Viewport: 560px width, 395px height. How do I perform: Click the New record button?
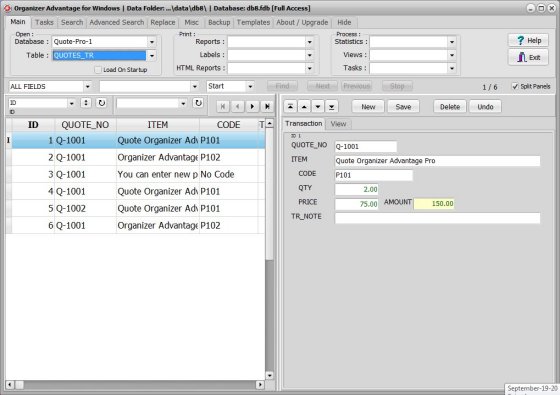coord(368,107)
